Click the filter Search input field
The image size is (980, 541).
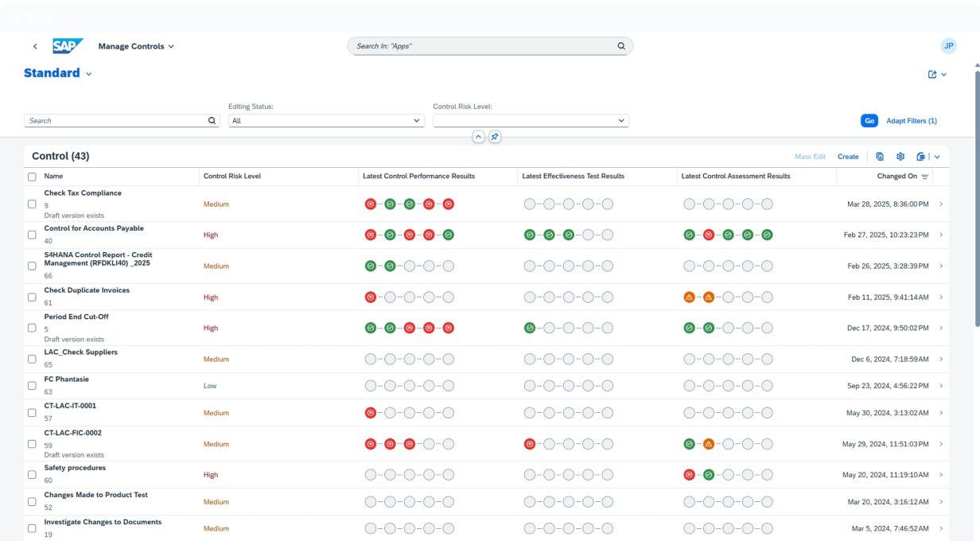pos(115,121)
